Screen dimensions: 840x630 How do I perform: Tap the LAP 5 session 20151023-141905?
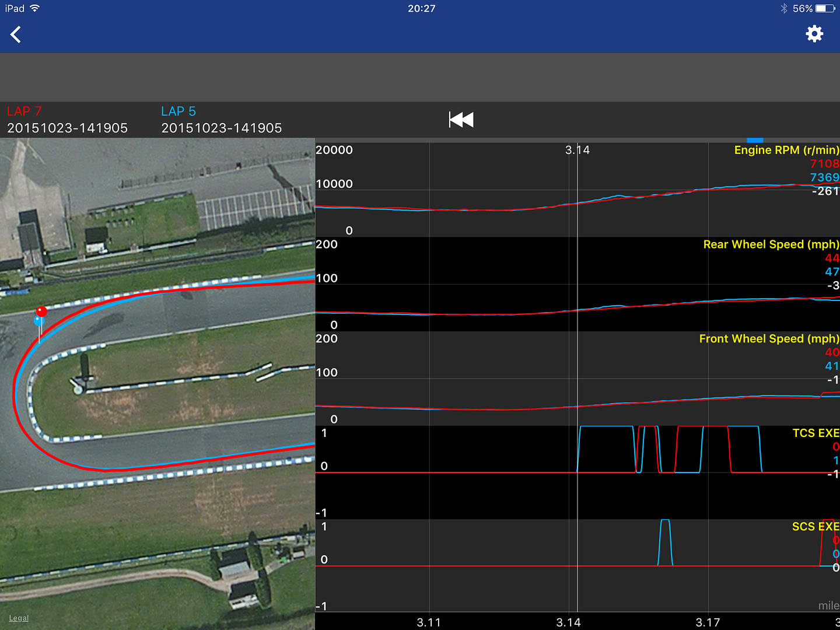coord(222,128)
